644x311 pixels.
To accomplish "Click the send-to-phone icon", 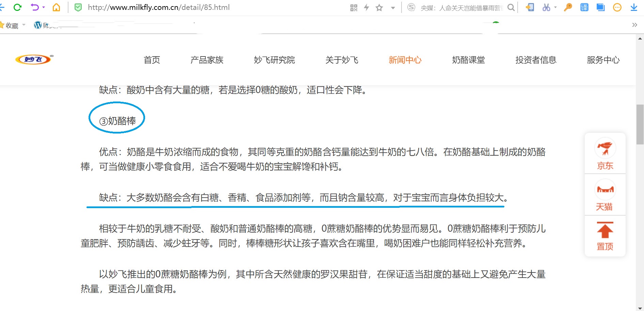I will click(530, 7).
